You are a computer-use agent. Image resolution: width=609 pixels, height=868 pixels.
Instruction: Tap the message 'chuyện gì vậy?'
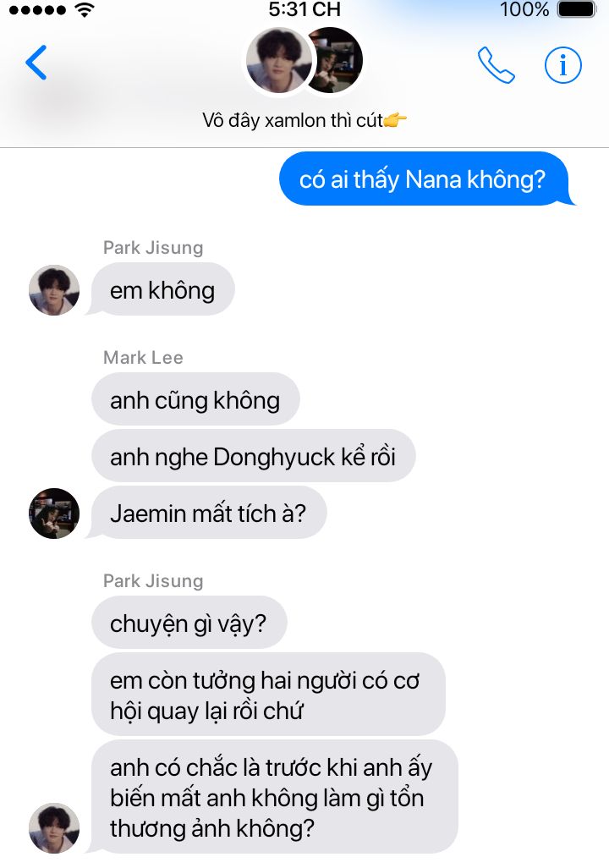click(x=189, y=623)
